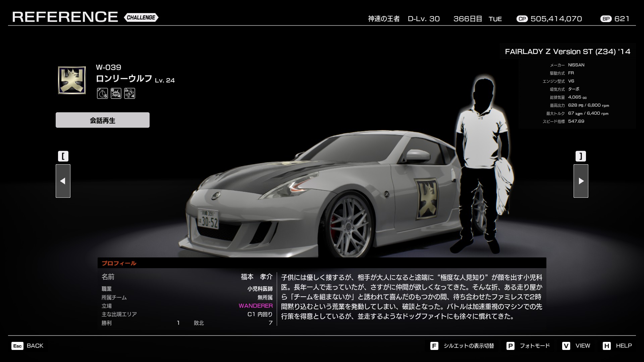Select the プロフィール profile header tab
This screenshot has height=362, width=644.
tap(119, 263)
